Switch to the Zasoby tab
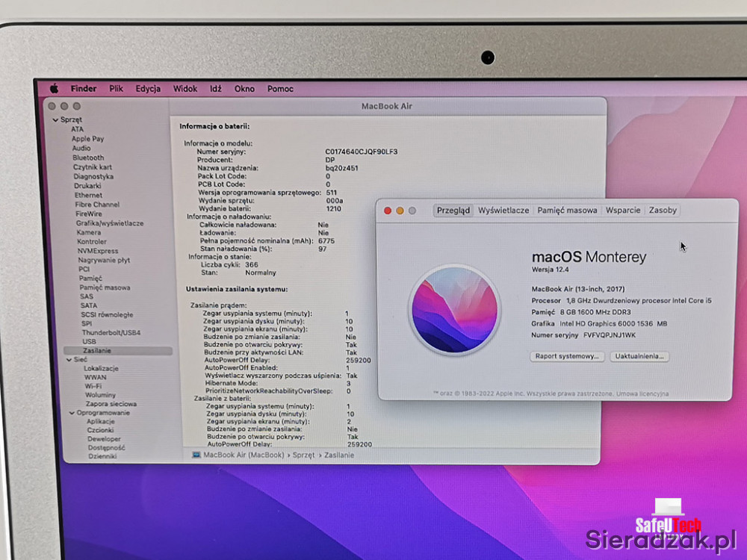Screen dimensions: 747x560 [663, 211]
